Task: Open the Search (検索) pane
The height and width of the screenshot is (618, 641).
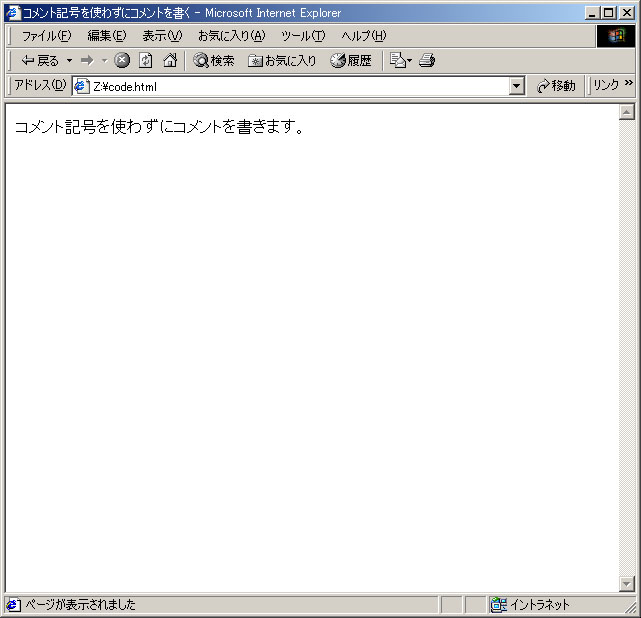Action: pyautogui.click(x=214, y=60)
